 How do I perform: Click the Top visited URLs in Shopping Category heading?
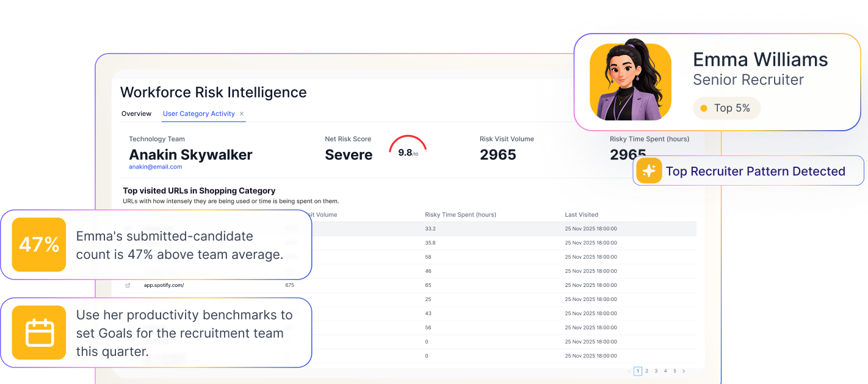pyautogui.click(x=199, y=190)
